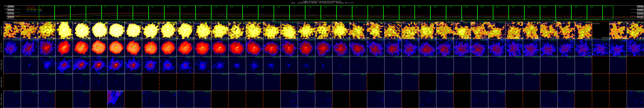Click the FLARE 2004/08/15 title text

322,1
